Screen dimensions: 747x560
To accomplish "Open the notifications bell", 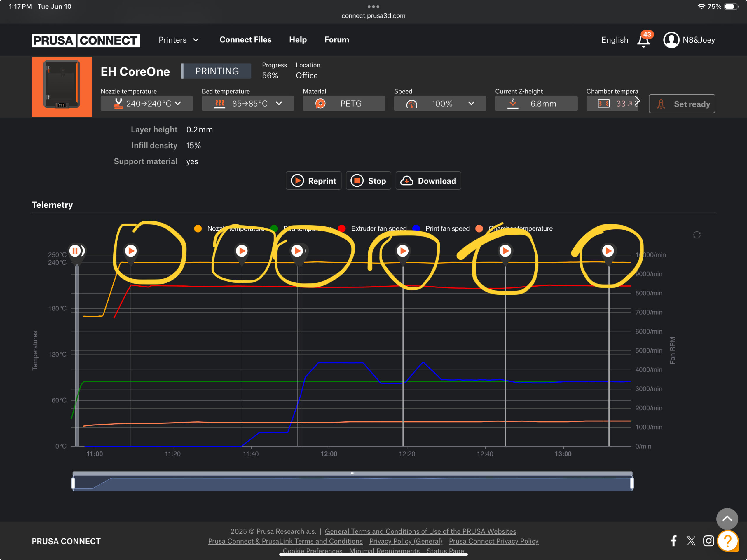I will click(x=643, y=40).
